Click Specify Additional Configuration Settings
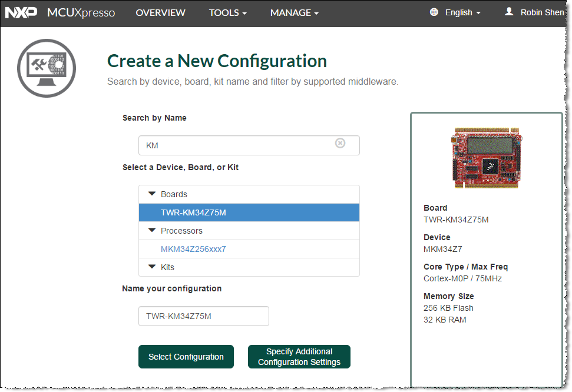Viewport: 572px width, 392px height. click(x=299, y=357)
